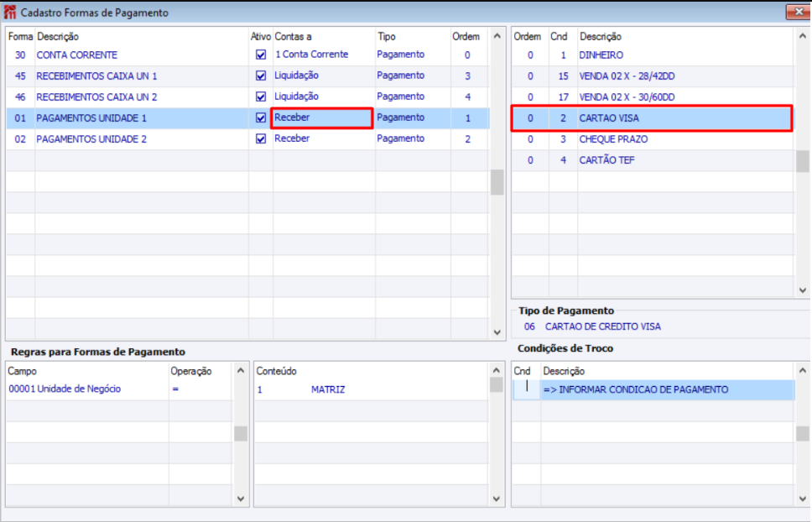Screen dimensions: 812x522
Task: Select the RECEBIMENTOS CAIXA UN 1 row
Action: pyautogui.click(x=247, y=76)
